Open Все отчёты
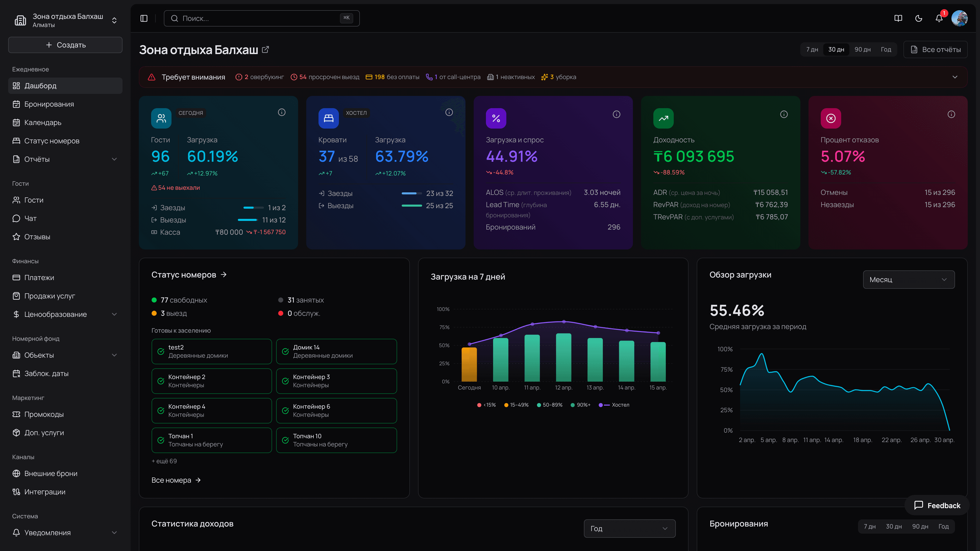The image size is (980, 551). (936, 49)
